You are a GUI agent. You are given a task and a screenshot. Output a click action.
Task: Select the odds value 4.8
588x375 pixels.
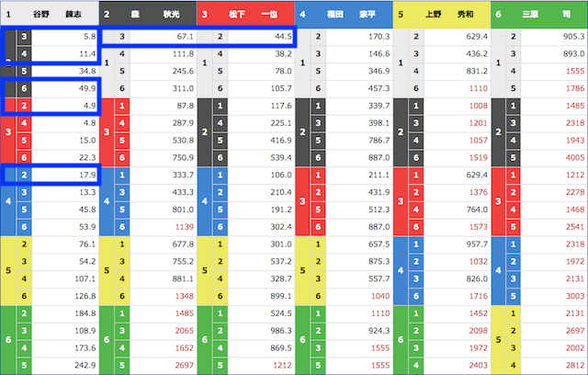[x=90, y=123]
